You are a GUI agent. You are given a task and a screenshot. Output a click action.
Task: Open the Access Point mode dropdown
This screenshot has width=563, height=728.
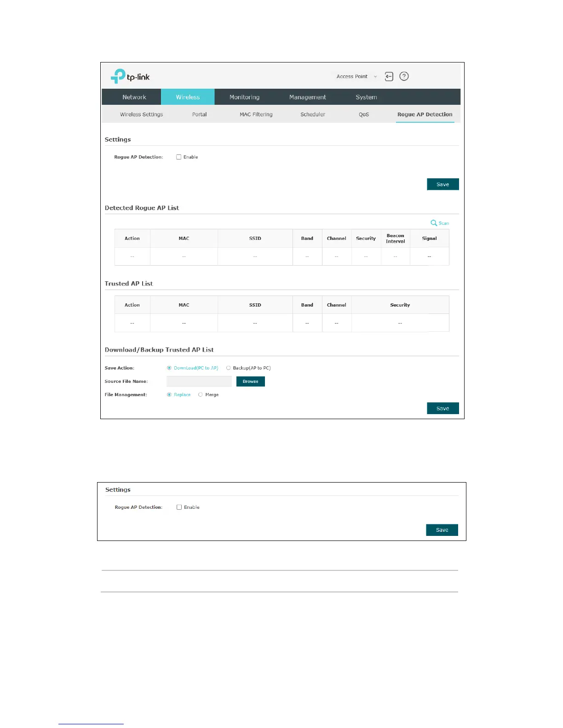pos(356,77)
